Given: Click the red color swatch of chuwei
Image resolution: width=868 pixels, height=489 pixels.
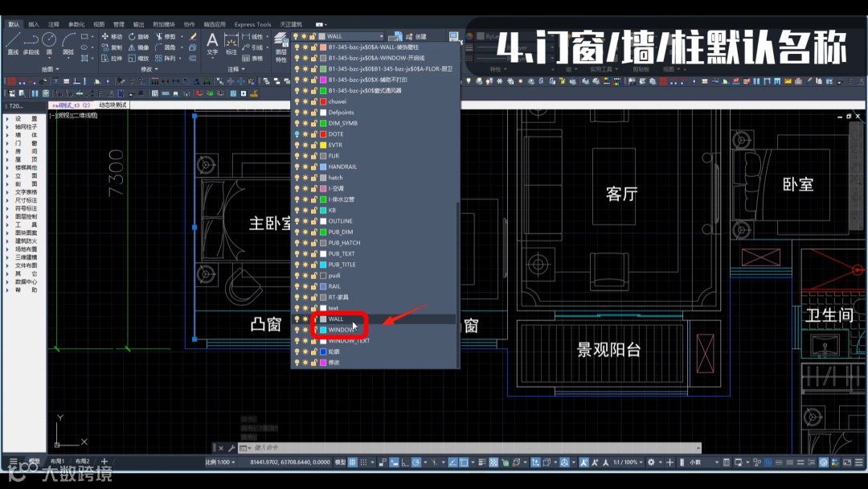Looking at the screenshot, I should pyautogui.click(x=323, y=101).
